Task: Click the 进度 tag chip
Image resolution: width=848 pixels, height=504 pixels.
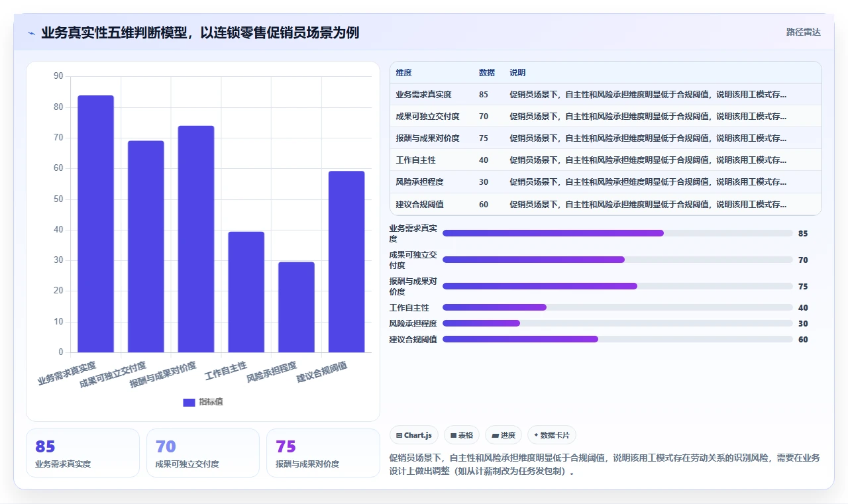Action: [x=503, y=435]
